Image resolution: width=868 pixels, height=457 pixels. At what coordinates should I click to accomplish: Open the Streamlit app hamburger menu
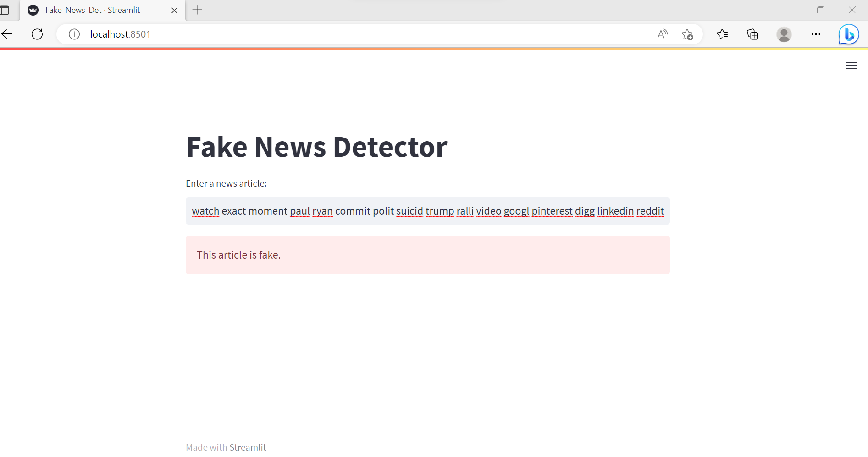(851, 65)
